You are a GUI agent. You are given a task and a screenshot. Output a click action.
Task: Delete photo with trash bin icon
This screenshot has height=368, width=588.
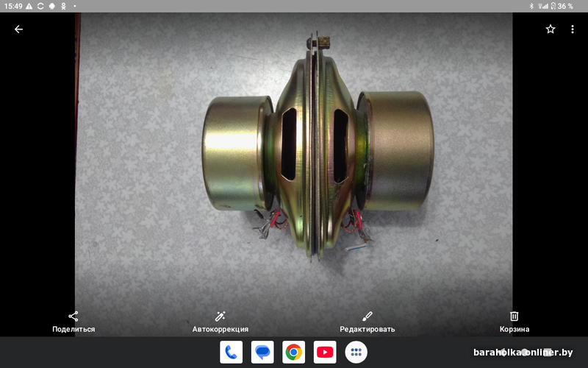point(514,316)
